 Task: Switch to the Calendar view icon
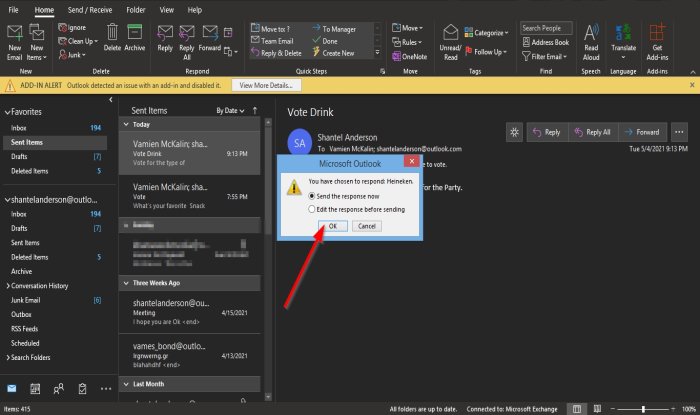point(35,389)
